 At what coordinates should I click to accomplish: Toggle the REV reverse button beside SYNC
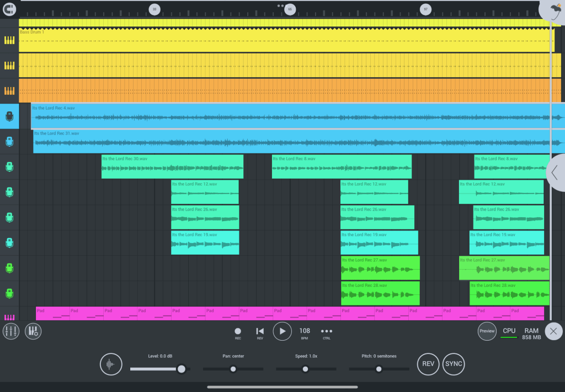pyautogui.click(x=428, y=364)
